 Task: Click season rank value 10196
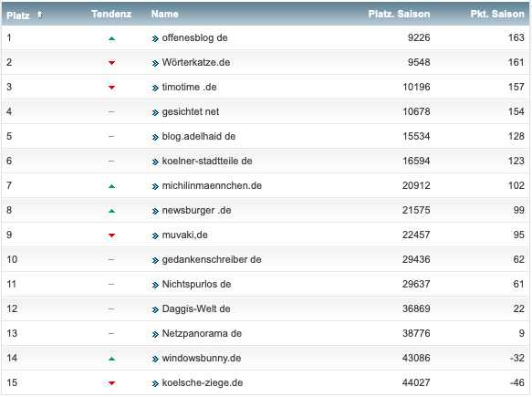[x=416, y=88]
